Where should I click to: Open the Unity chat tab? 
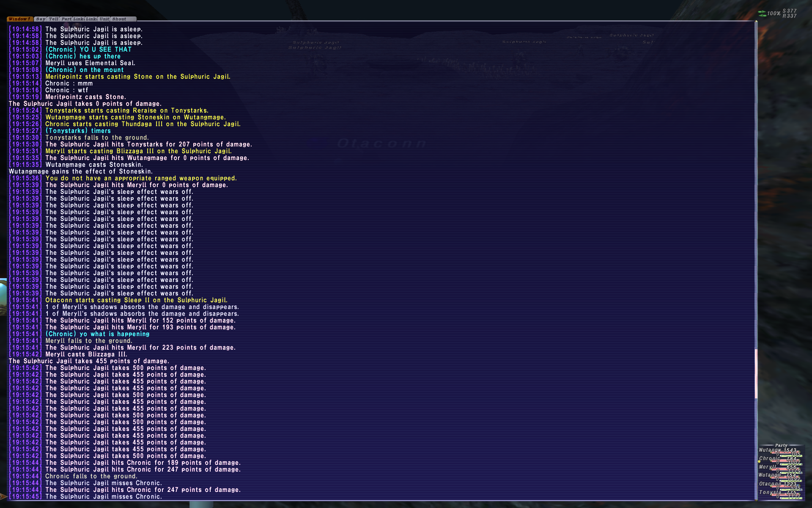coord(104,19)
